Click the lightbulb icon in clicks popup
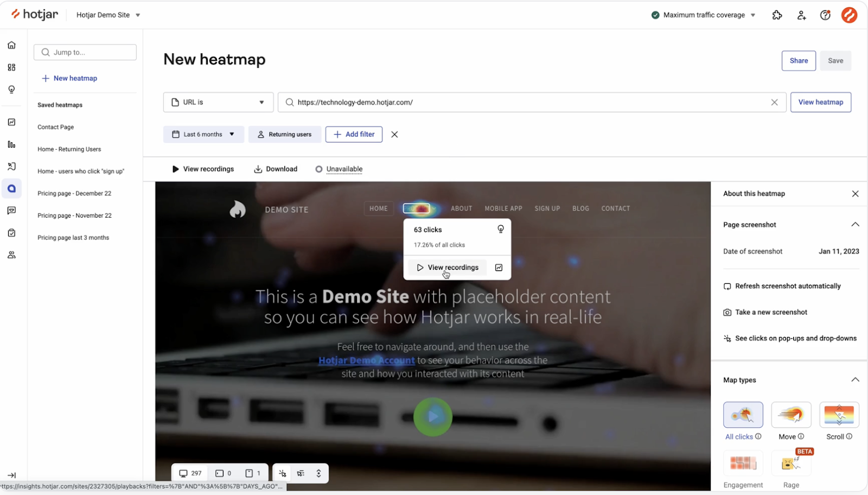 pyautogui.click(x=500, y=229)
